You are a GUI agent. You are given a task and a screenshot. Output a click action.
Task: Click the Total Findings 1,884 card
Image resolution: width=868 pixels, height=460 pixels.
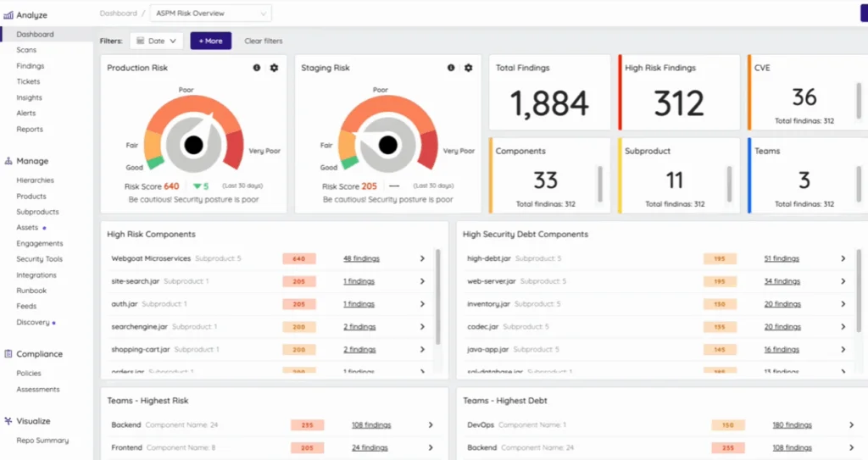549,92
